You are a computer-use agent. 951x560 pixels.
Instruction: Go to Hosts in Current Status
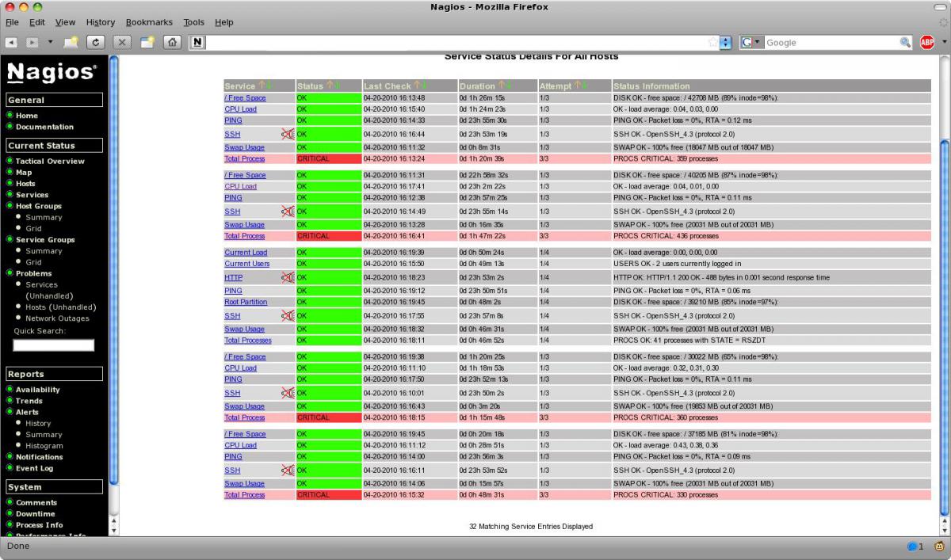tap(25, 183)
